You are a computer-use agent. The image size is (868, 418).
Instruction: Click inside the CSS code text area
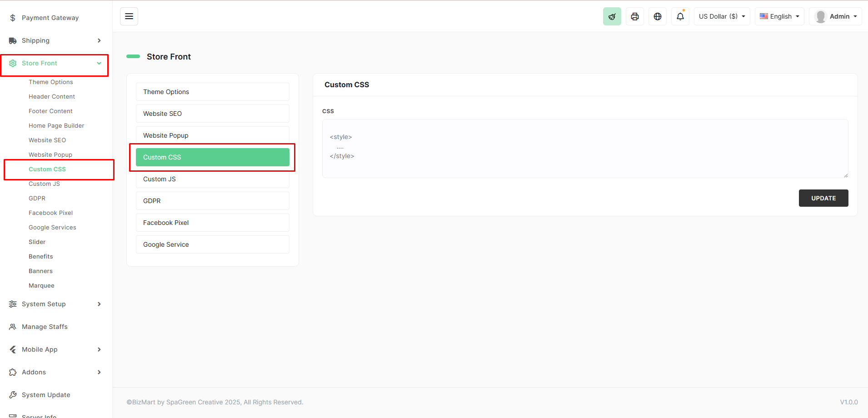584,149
